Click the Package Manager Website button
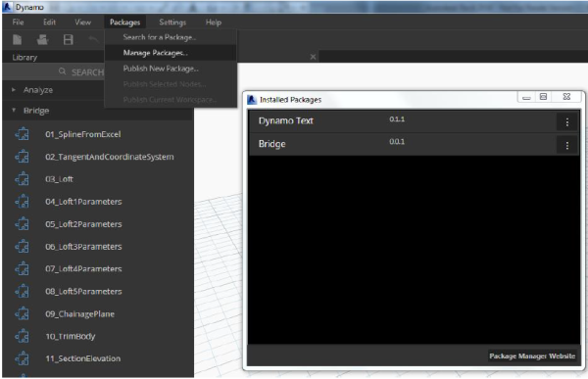The height and width of the screenshot is (379, 588). (x=532, y=356)
